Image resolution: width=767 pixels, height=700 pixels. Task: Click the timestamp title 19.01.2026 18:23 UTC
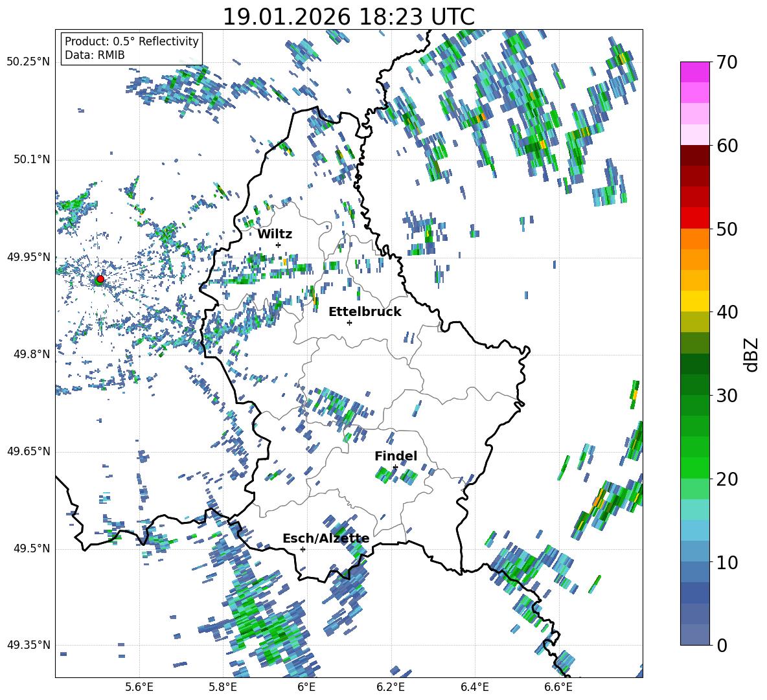click(x=349, y=17)
